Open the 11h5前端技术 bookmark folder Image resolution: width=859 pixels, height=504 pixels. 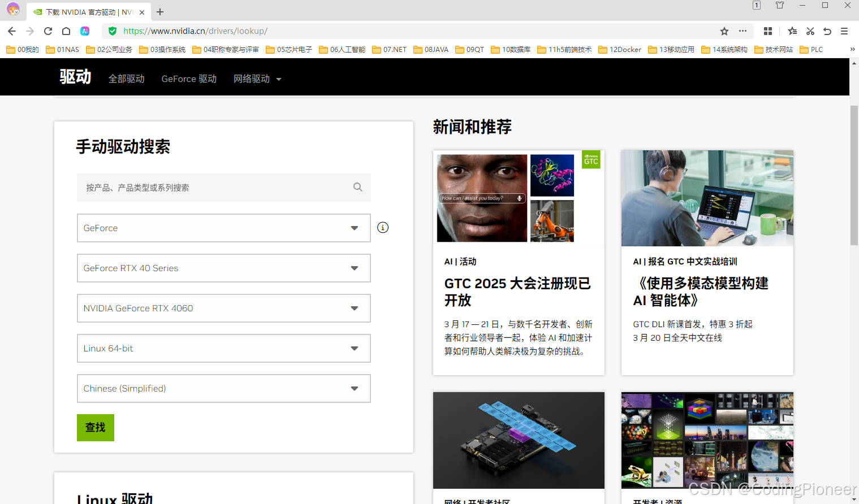[564, 50]
